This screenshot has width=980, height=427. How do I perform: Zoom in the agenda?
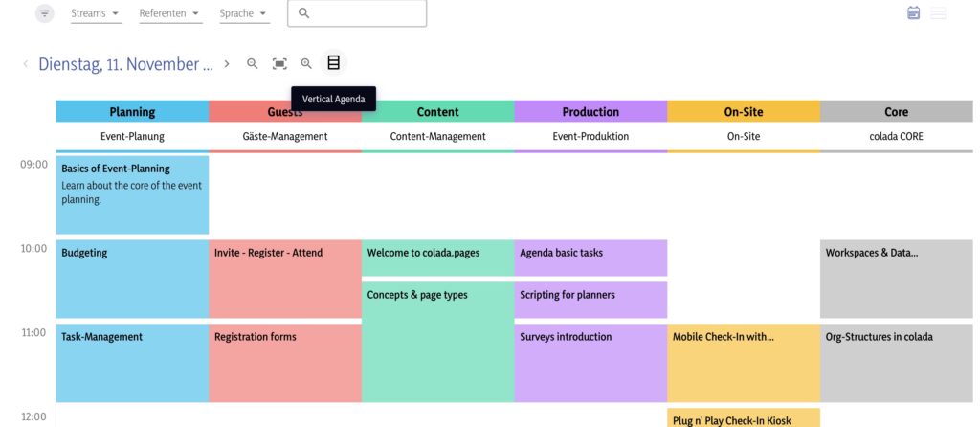(306, 64)
